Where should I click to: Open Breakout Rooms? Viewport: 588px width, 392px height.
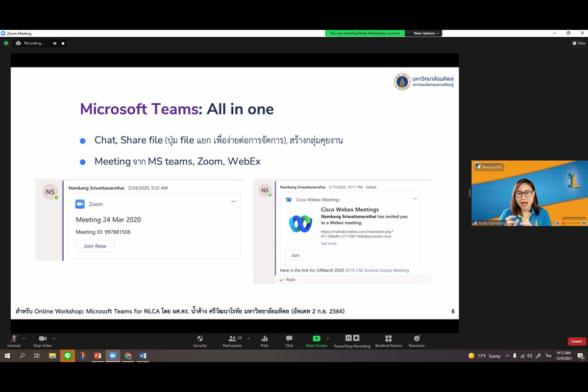pos(389,339)
